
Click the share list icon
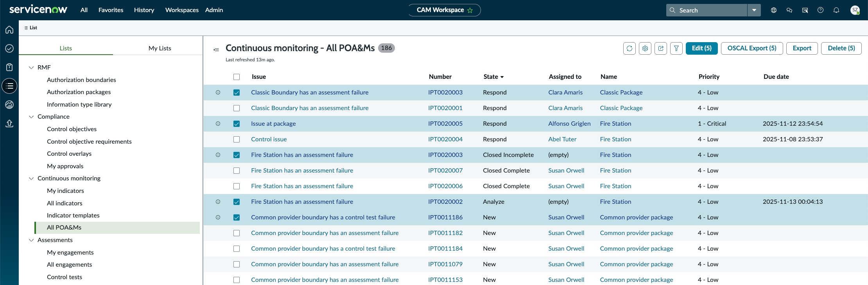pyautogui.click(x=661, y=48)
